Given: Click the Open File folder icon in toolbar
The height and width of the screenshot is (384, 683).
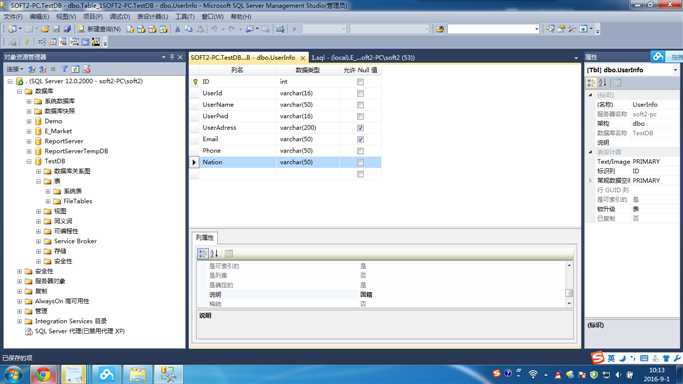Looking at the screenshot, I should (45, 29).
